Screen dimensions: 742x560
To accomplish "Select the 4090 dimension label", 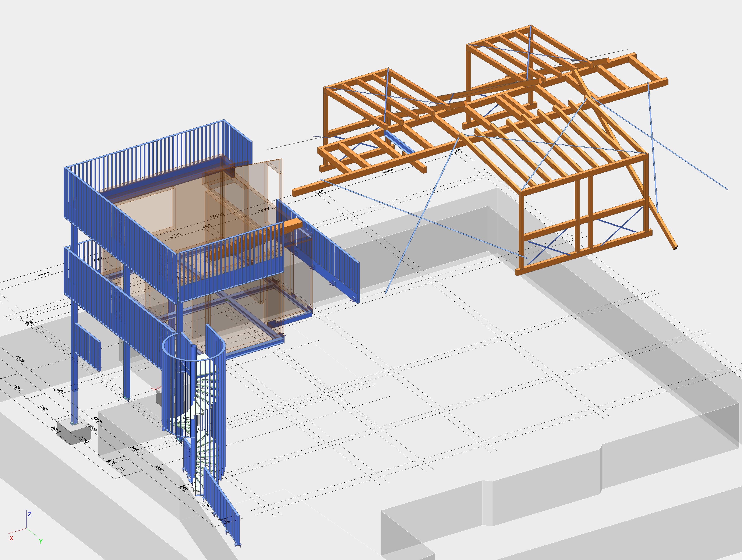I will point(263,209).
